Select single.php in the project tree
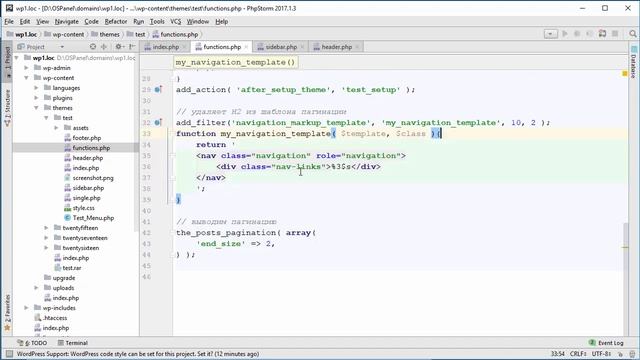The height and width of the screenshot is (360, 640). click(x=82, y=198)
